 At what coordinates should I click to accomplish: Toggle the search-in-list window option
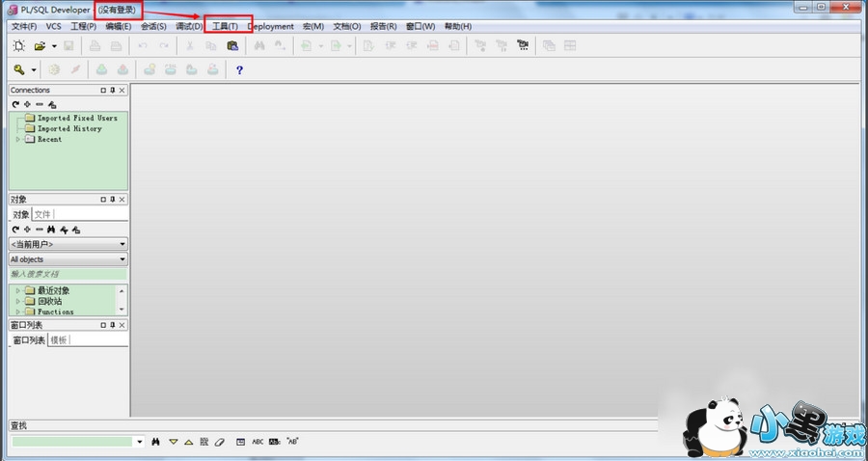coord(240,442)
